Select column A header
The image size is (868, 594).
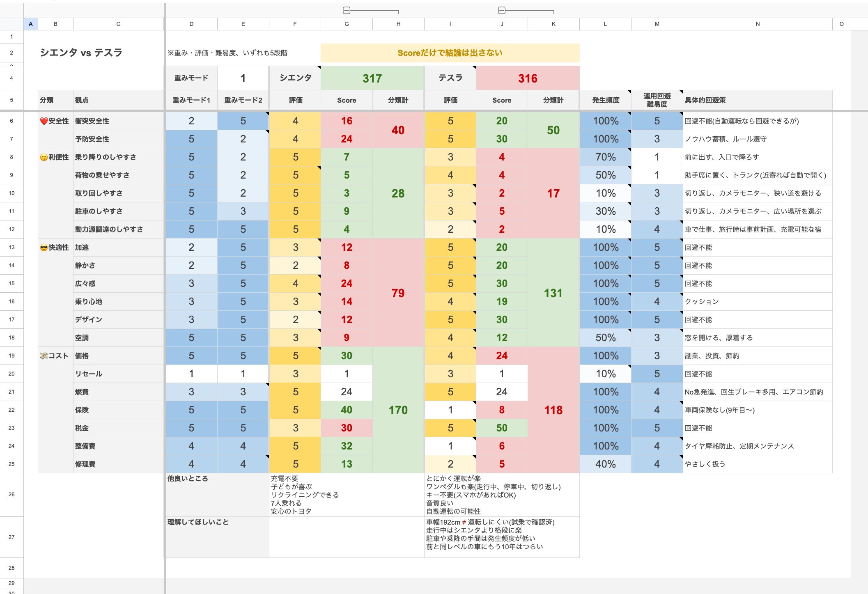click(31, 24)
